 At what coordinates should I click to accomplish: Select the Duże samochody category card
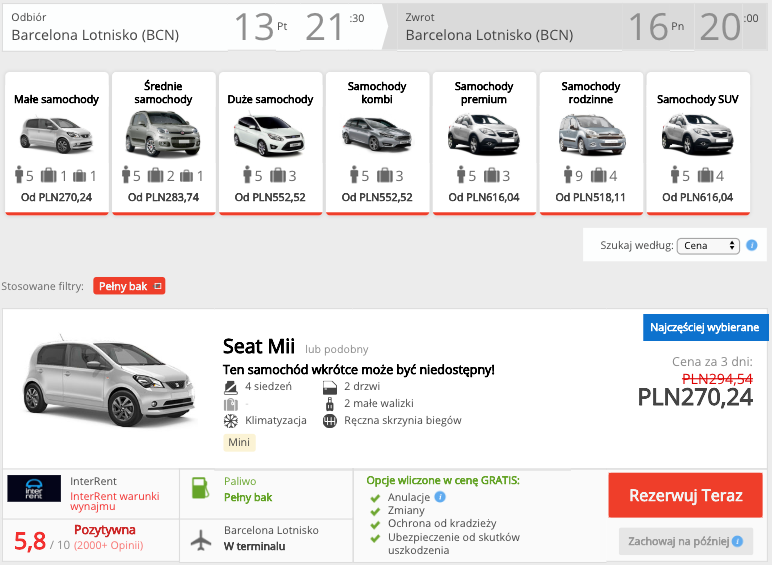coord(270,143)
